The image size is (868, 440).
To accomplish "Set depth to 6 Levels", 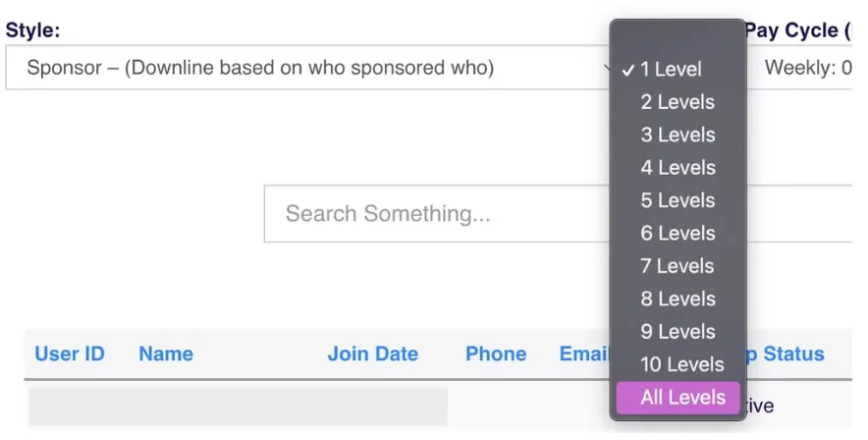I will click(678, 233).
